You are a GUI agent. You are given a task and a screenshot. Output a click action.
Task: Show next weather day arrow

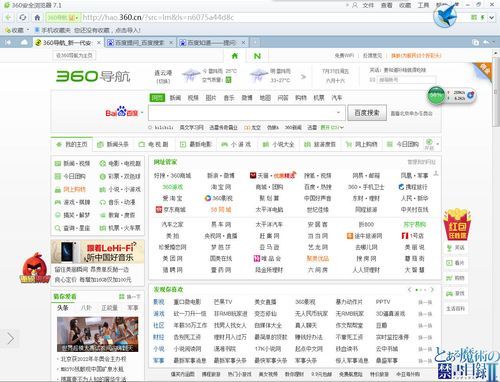303,77
